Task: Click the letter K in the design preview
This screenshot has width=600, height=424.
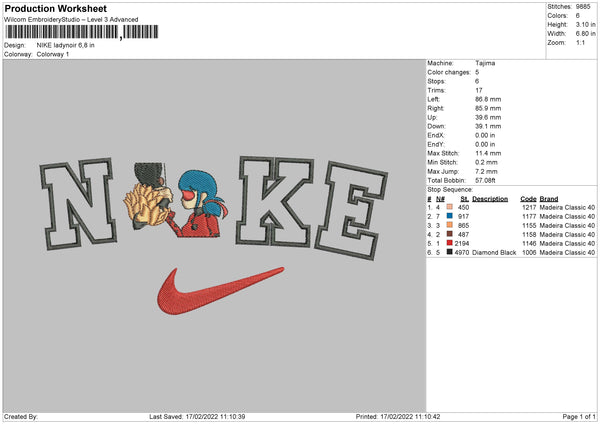Action: (x=274, y=201)
